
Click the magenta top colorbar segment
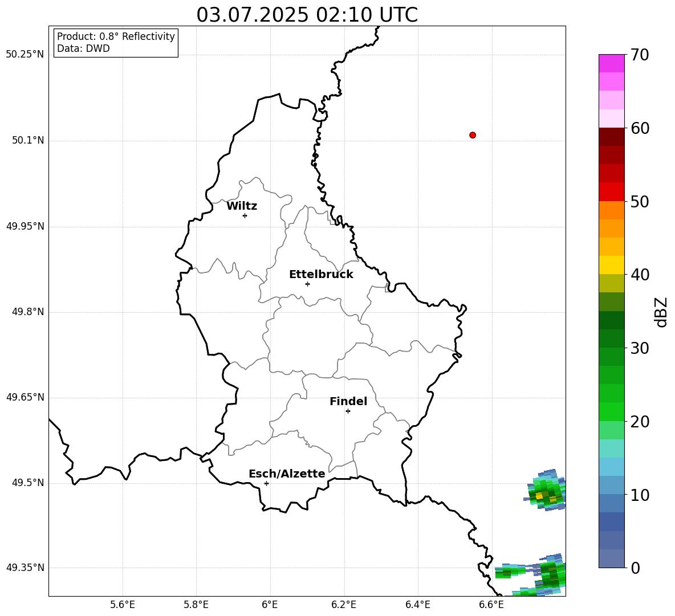(x=611, y=63)
